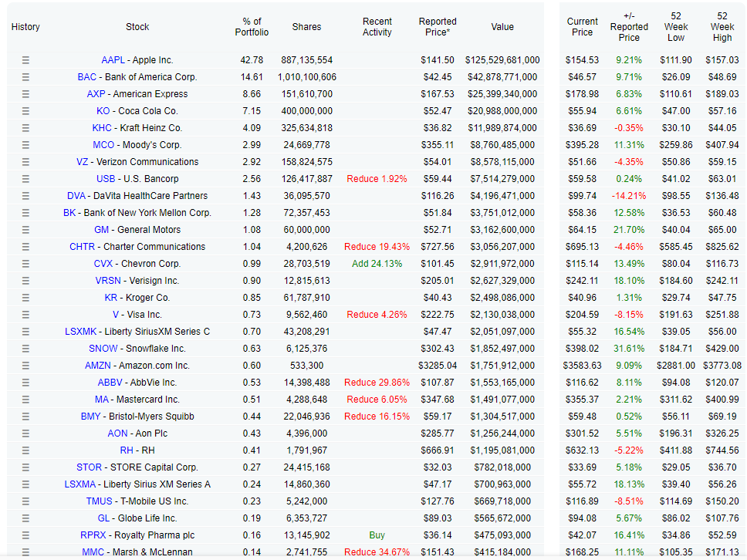Sort by % of Portfolio column header

pyautogui.click(x=252, y=27)
